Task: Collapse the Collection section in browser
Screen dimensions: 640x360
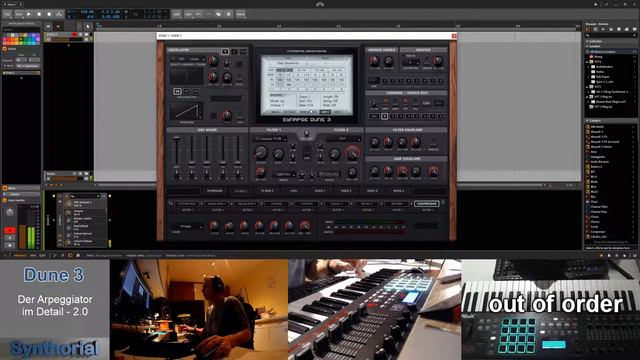Action: tap(587, 41)
